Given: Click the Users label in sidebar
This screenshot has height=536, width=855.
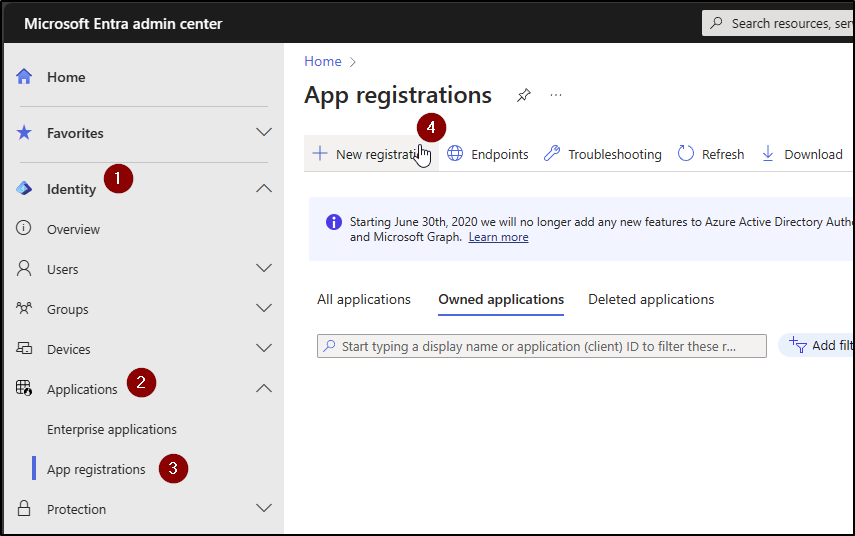Looking at the screenshot, I should (x=62, y=269).
